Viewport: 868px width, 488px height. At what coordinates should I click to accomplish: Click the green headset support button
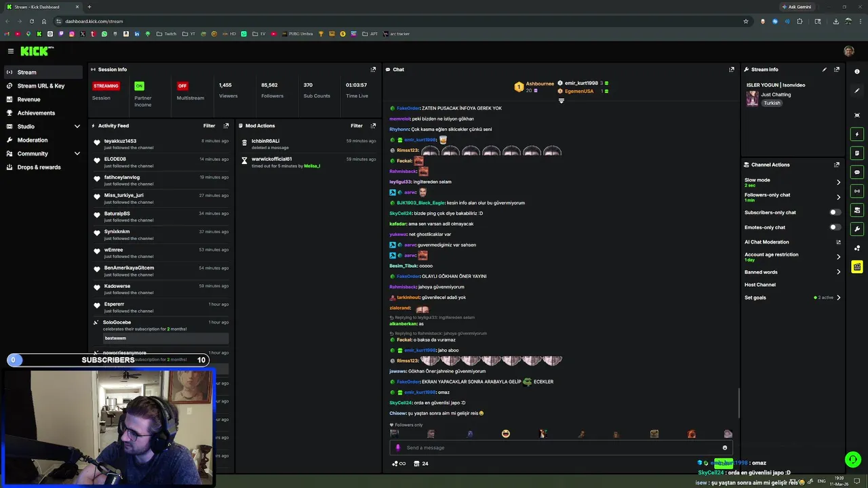(852, 460)
